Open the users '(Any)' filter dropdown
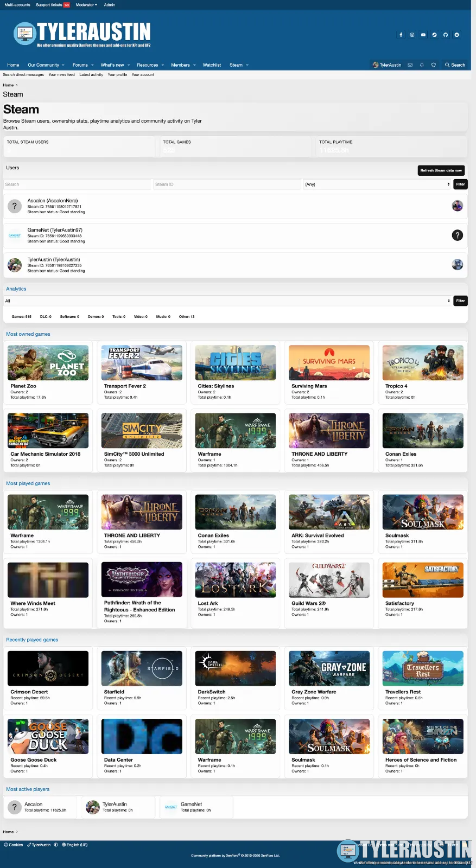Viewport: 476px width, 868px height. coord(377,184)
